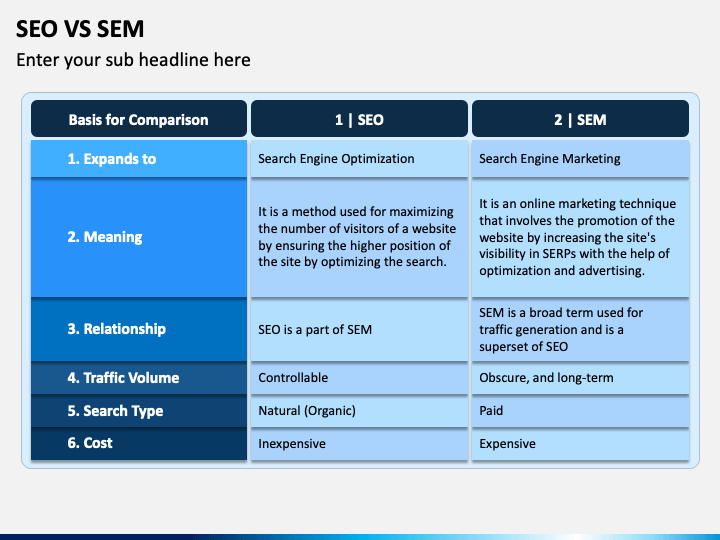720x540 pixels.
Task: Select the '5. Search Type' row label
Action: [x=139, y=411]
